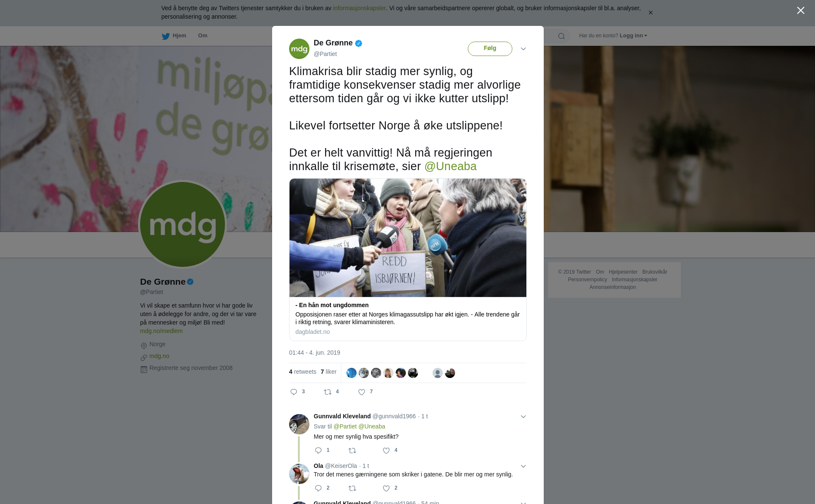This screenshot has width=815, height=504.
Task: Click the Følg button
Action: 490,48
